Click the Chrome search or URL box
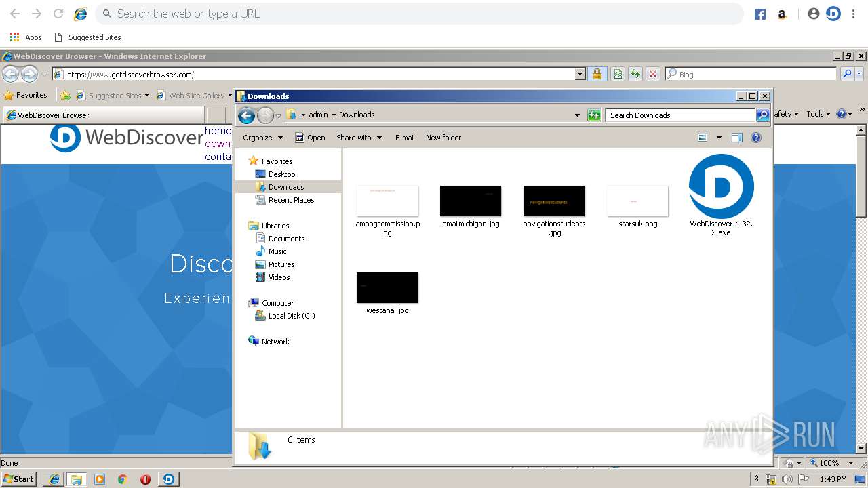868x488 pixels. coord(420,14)
